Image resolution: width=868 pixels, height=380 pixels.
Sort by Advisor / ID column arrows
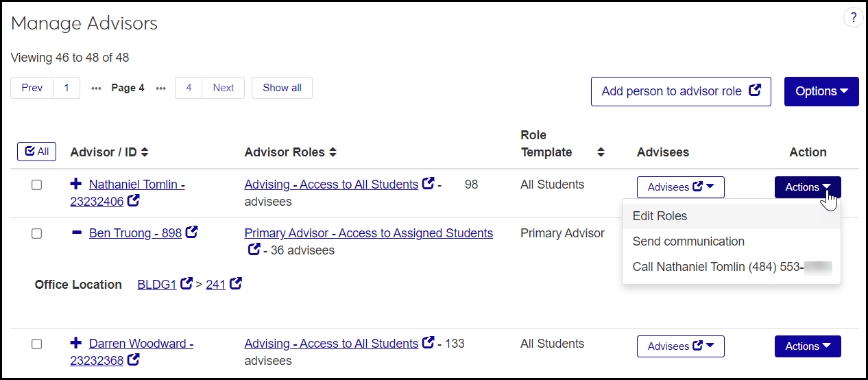(145, 152)
